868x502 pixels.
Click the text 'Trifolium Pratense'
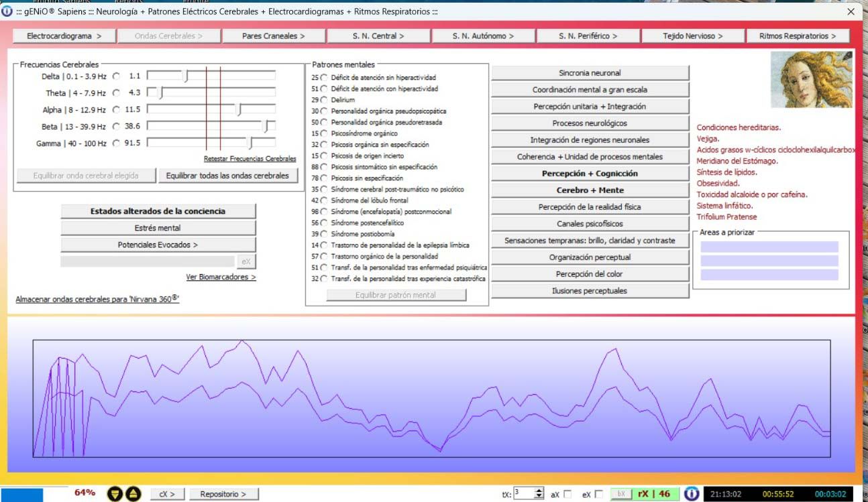(x=726, y=217)
